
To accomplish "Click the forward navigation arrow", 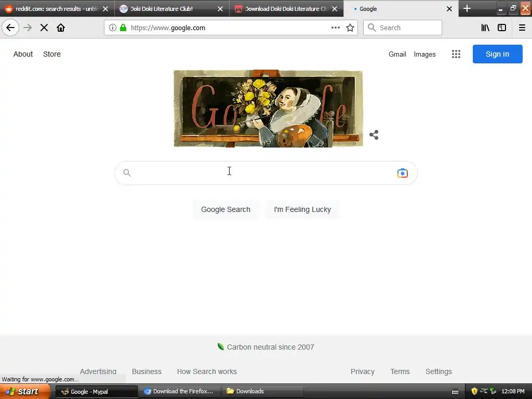I will point(28,28).
